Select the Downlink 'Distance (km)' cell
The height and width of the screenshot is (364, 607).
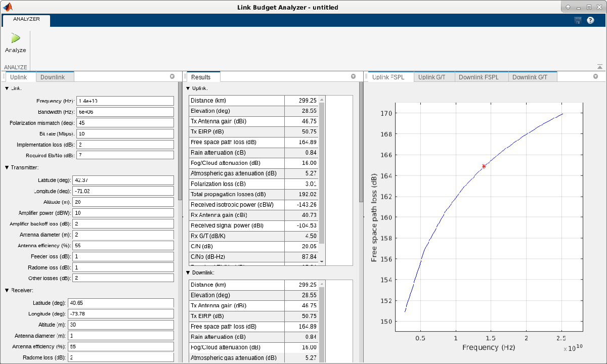coord(237,285)
